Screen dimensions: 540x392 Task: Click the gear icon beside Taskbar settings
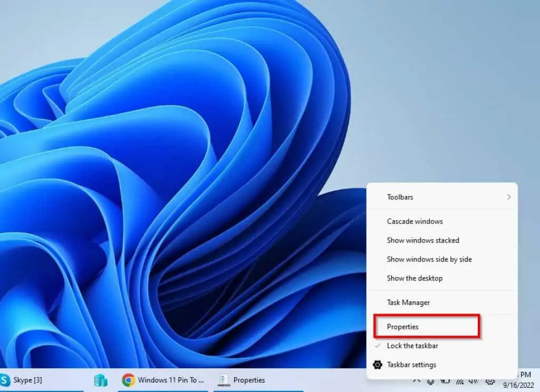378,365
